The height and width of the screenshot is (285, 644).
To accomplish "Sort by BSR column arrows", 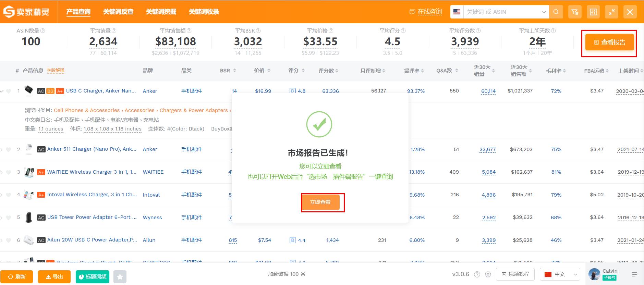I will (235, 71).
